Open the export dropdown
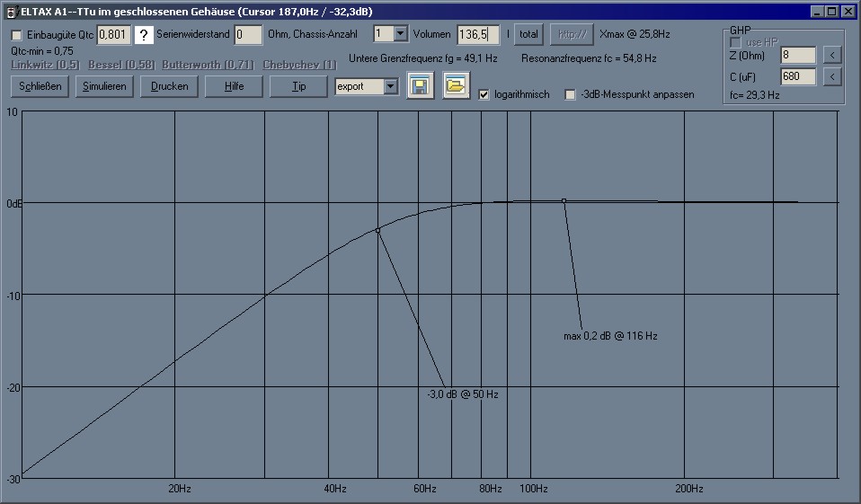 [x=390, y=86]
